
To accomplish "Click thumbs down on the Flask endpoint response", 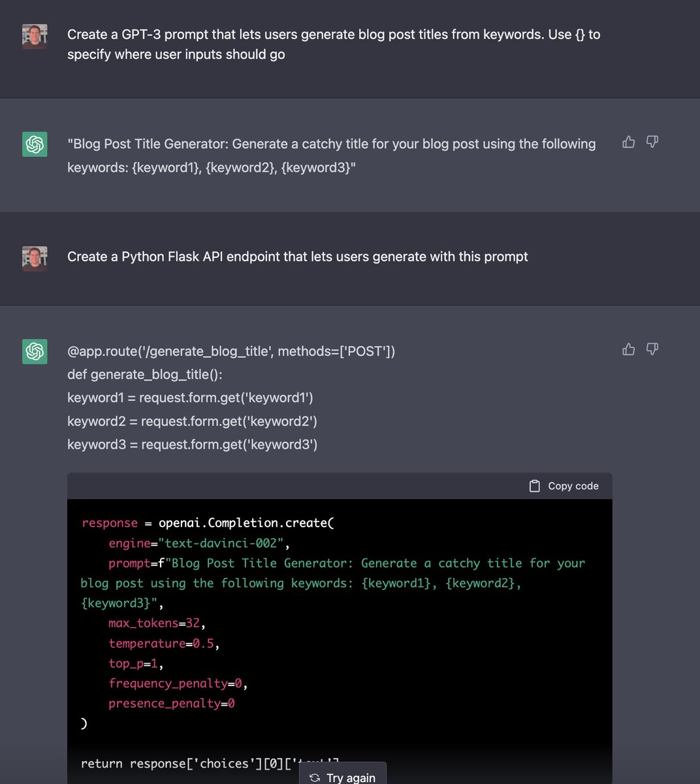I will [652, 350].
